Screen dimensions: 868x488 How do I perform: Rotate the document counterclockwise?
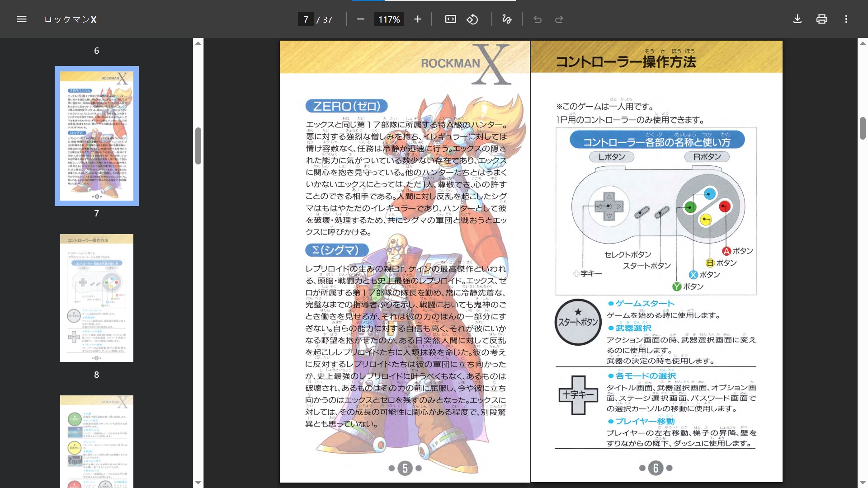tap(472, 19)
